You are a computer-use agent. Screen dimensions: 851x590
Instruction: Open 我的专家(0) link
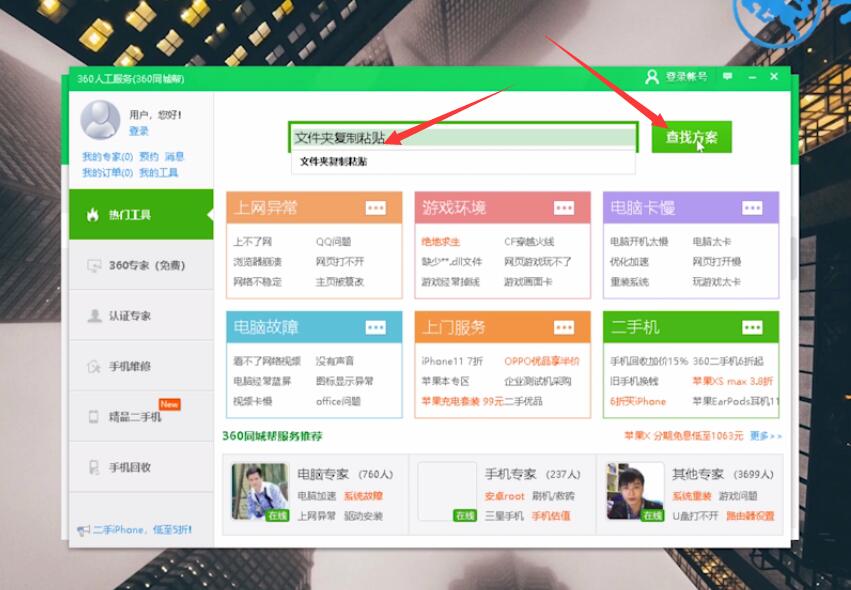pos(107,157)
